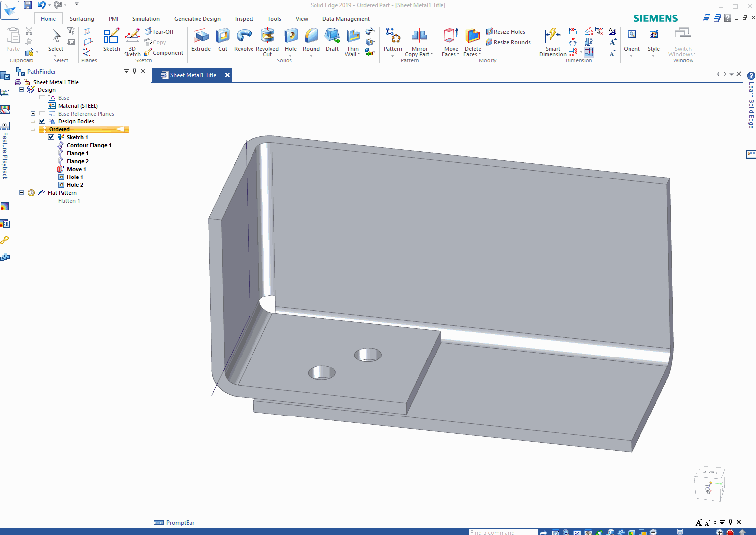This screenshot has width=756, height=535.
Task: Open the Data Management tab
Action: click(346, 19)
